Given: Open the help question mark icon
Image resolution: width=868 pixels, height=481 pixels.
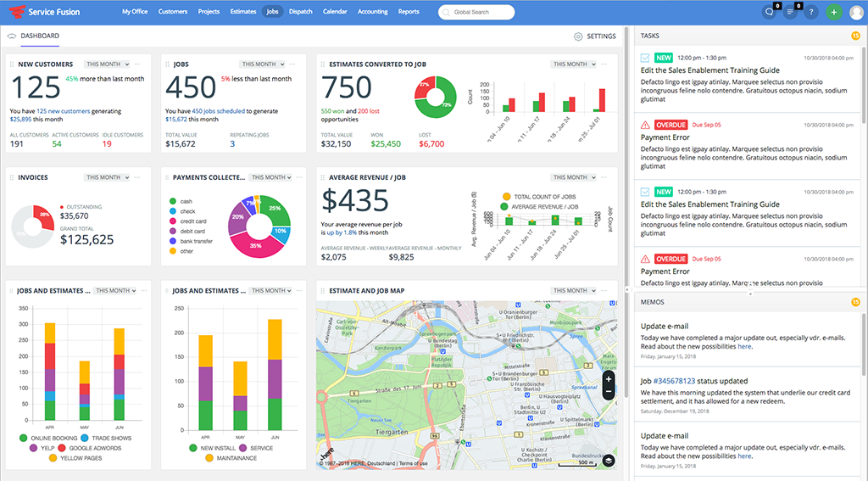Looking at the screenshot, I should click(x=811, y=12).
